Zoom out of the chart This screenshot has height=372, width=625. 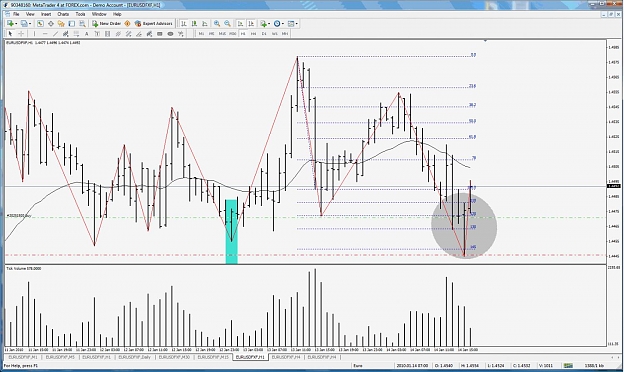point(227,24)
